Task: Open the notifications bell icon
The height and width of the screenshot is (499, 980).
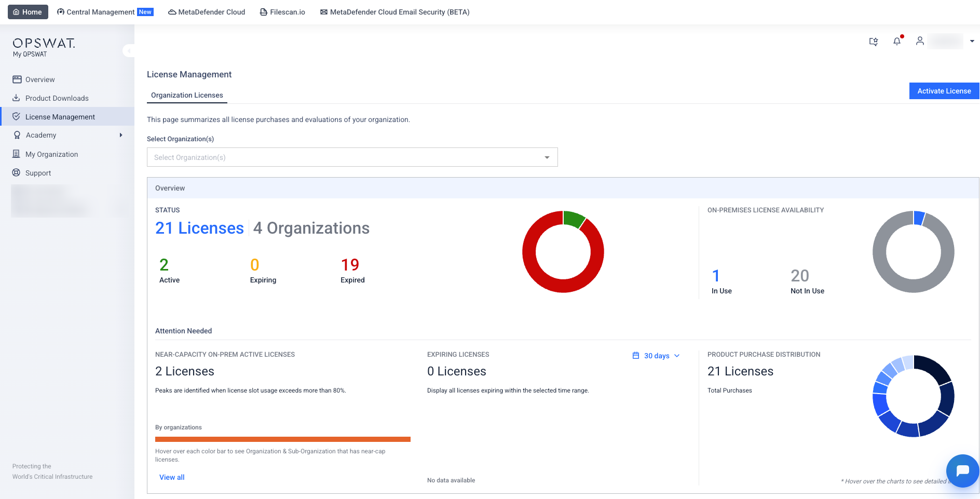Action: tap(896, 41)
